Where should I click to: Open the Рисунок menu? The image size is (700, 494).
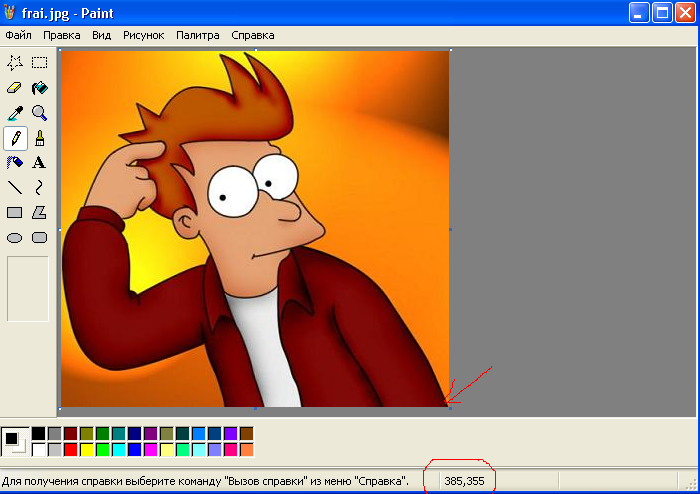[x=144, y=34]
